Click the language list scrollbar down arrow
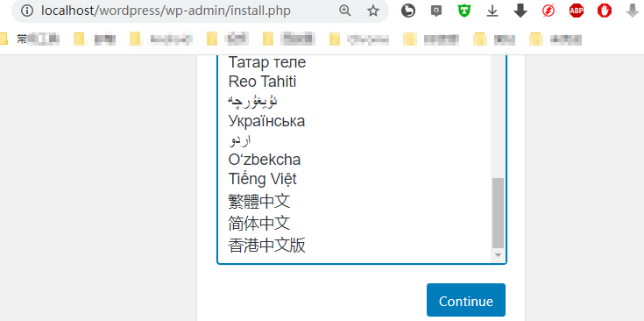 tap(499, 255)
